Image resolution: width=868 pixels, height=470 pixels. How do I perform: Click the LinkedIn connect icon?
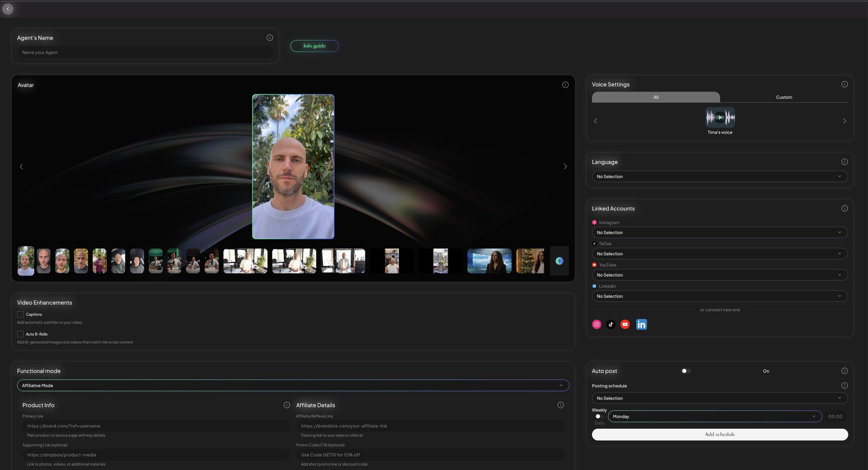point(641,324)
